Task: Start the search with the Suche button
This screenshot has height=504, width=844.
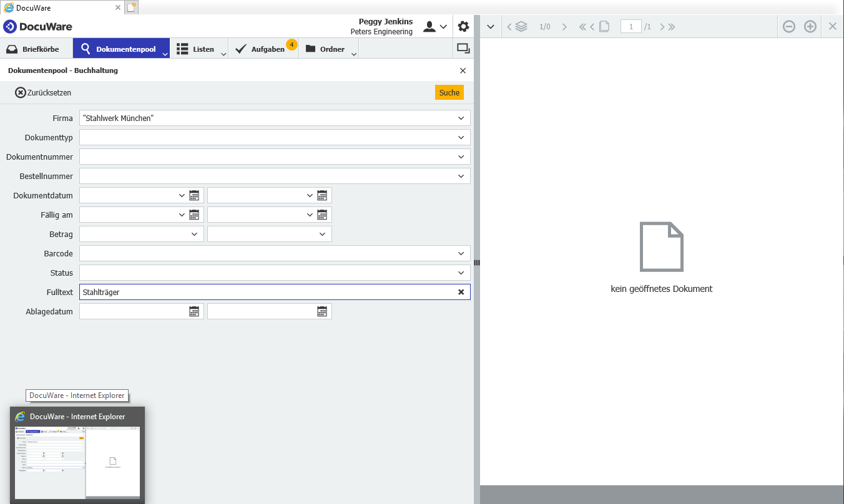Action: (449, 92)
